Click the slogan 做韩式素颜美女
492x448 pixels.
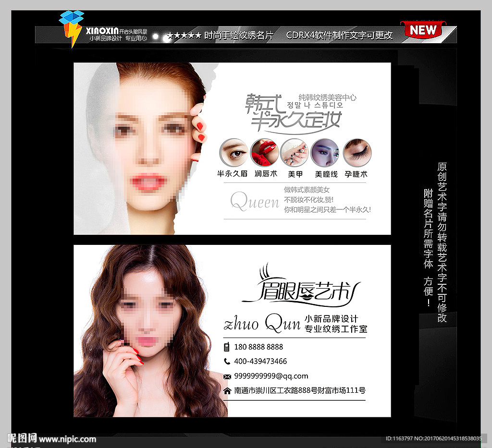coord(307,190)
